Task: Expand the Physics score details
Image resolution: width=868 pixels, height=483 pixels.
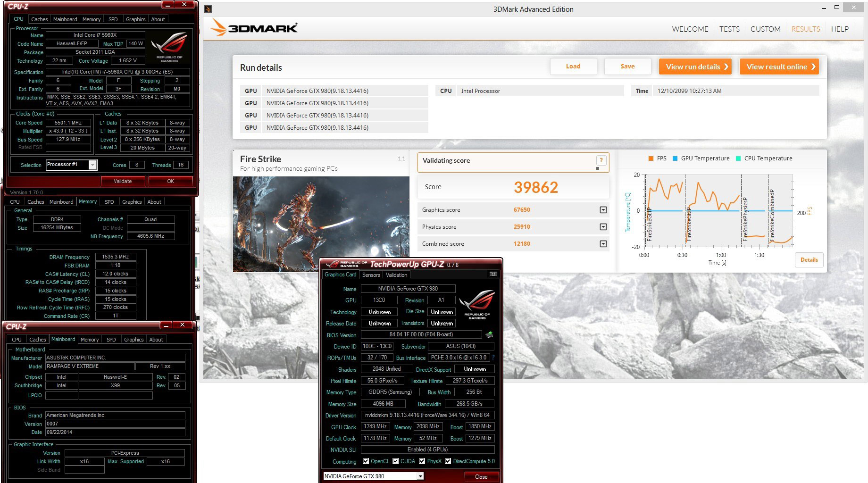Action: click(x=603, y=227)
